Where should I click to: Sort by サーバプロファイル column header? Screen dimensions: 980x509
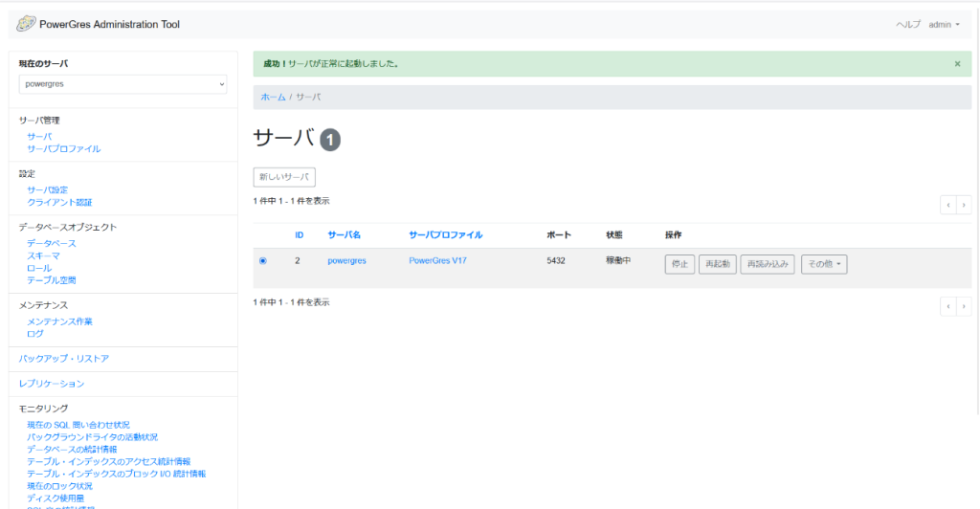(446, 234)
